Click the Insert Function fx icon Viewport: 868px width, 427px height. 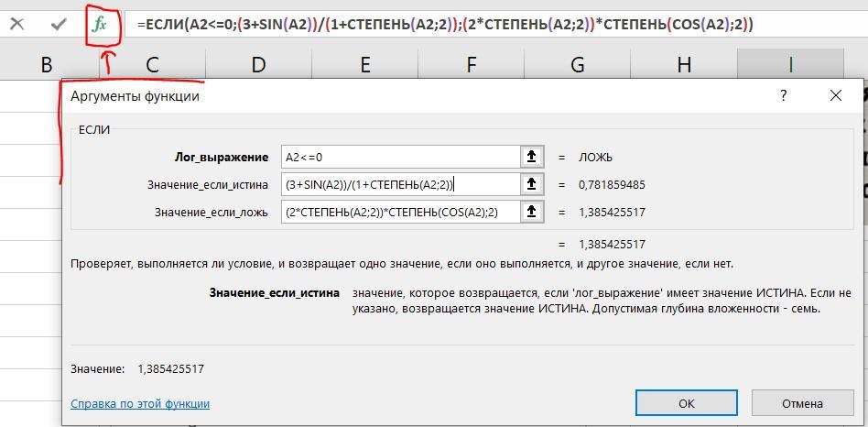tap(100, 24)
